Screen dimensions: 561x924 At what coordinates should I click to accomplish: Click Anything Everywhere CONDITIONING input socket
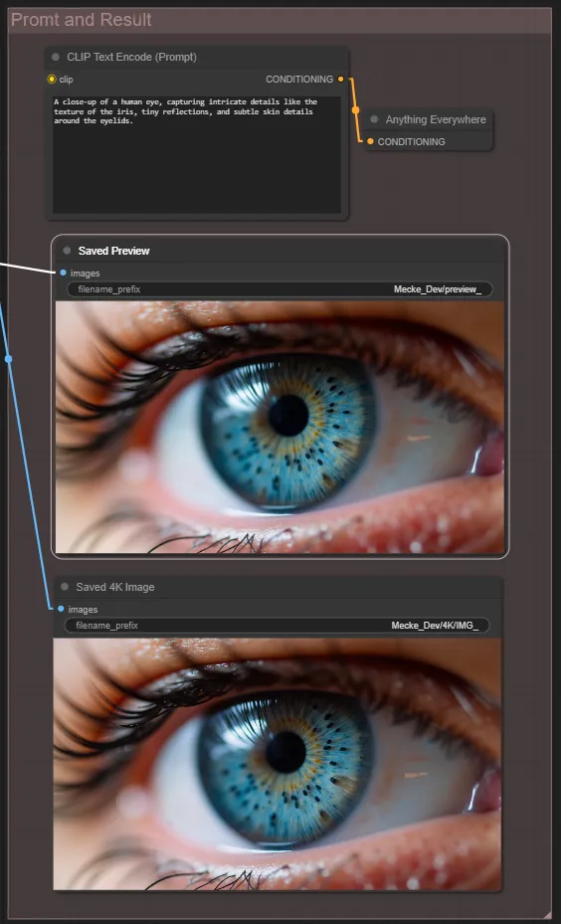point(370,141)
